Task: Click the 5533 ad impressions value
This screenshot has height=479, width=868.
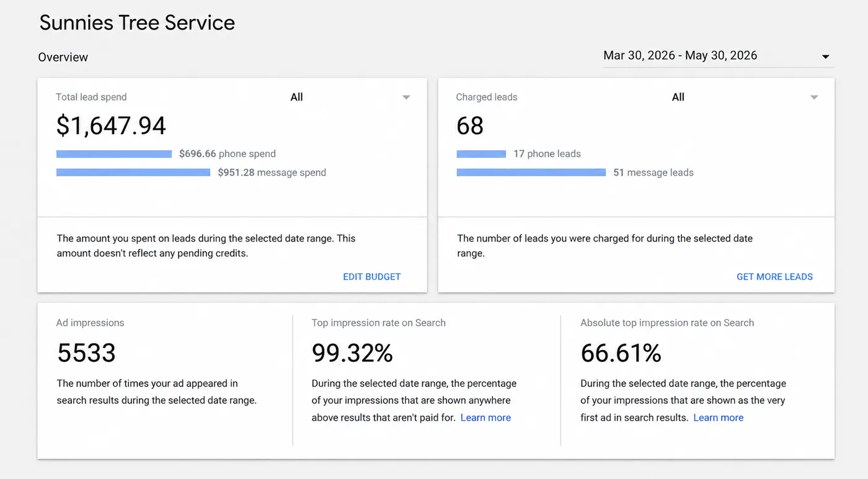Action: tap(86, 353)
